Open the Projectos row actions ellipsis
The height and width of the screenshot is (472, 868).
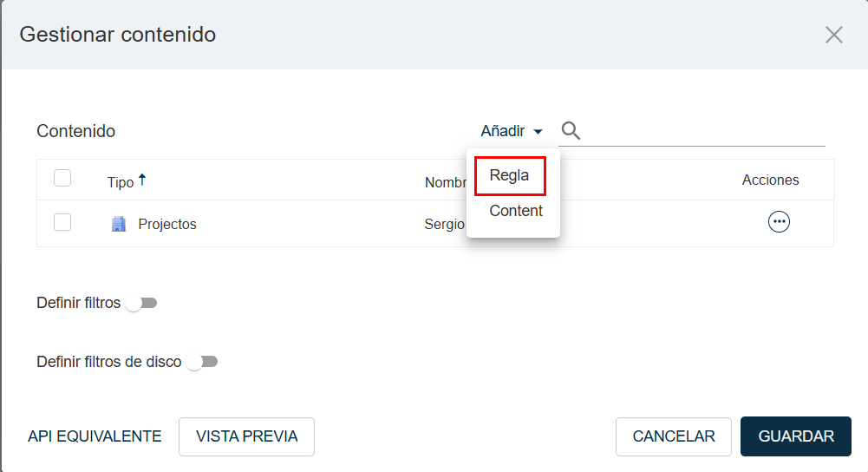coord(779,223)
